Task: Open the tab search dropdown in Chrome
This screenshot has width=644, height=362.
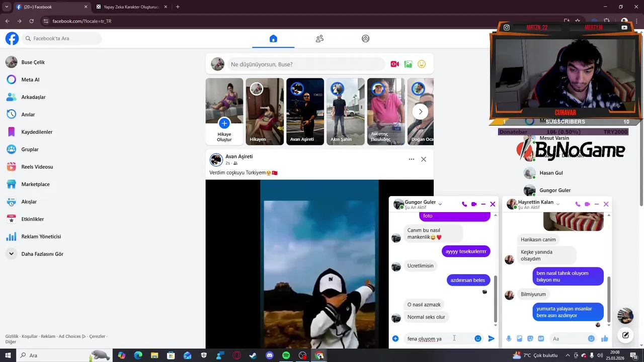Action: pos(7,7)
